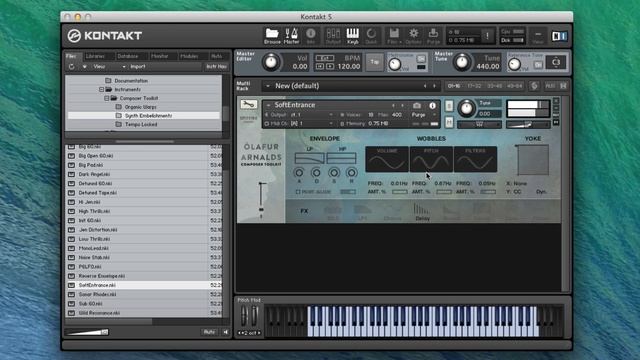Switch to the Files tab
The image size is (640, 360).
click(x=72, y=56)
